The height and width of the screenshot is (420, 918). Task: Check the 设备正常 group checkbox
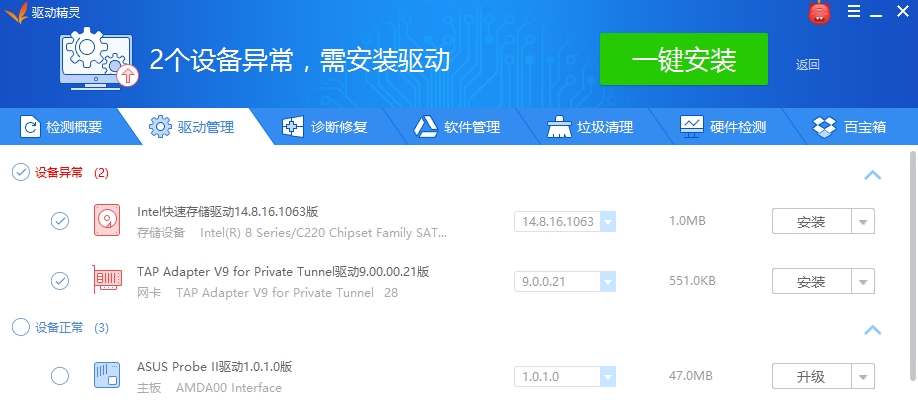tap(21, 327)
